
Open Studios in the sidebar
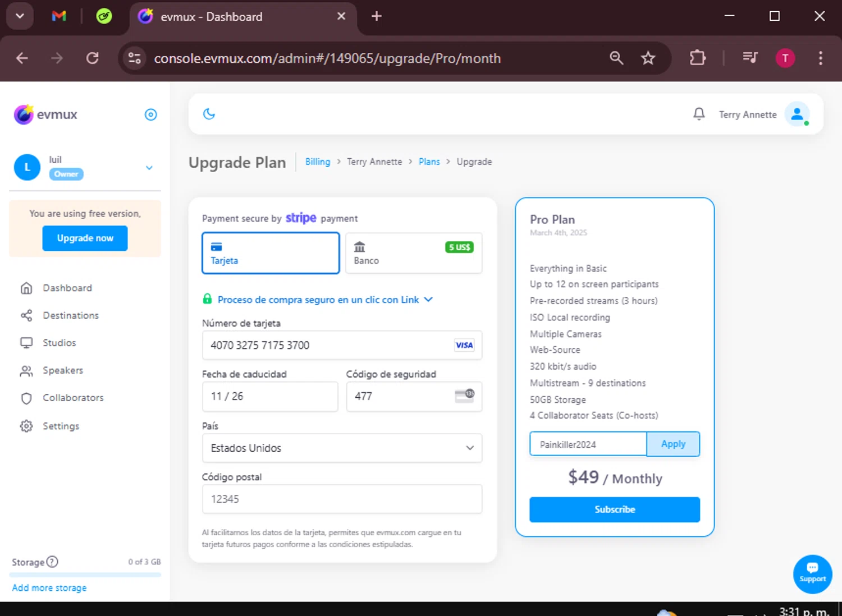60,343
